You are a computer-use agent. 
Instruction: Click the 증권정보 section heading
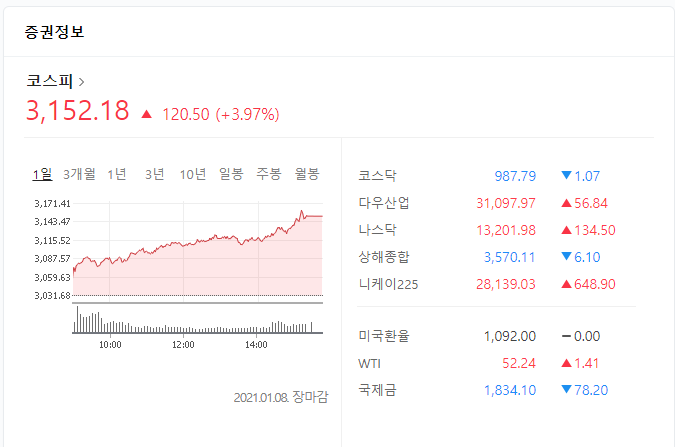coord(54,32)
